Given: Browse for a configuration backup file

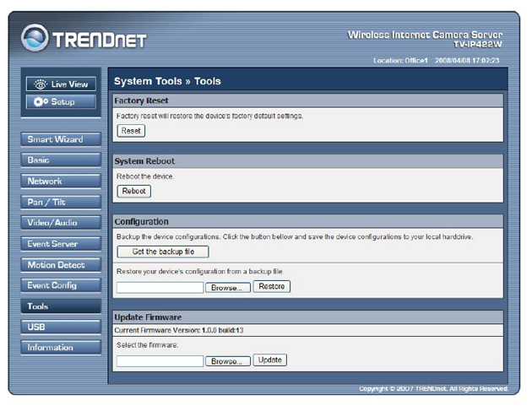Looking at the screenshot, I should (228, 288).
